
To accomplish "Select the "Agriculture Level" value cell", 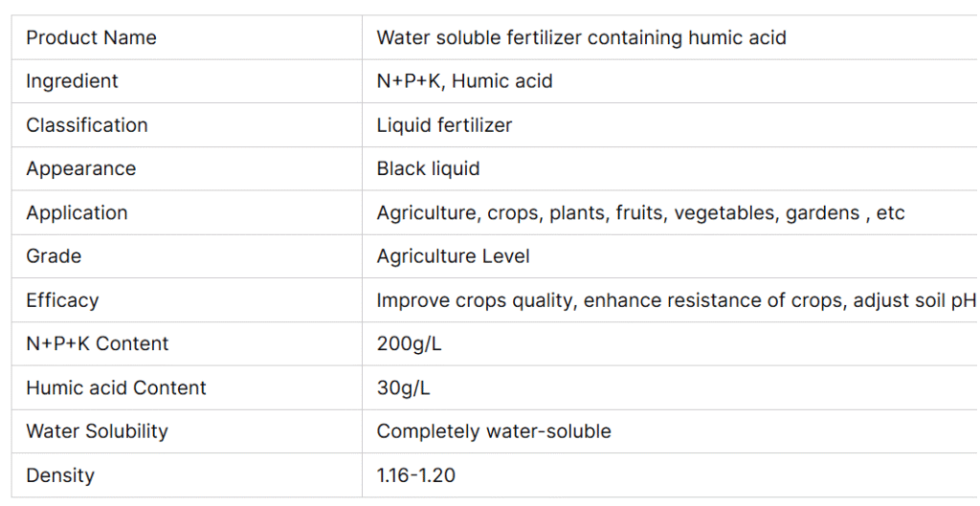I will click(453, 256).
